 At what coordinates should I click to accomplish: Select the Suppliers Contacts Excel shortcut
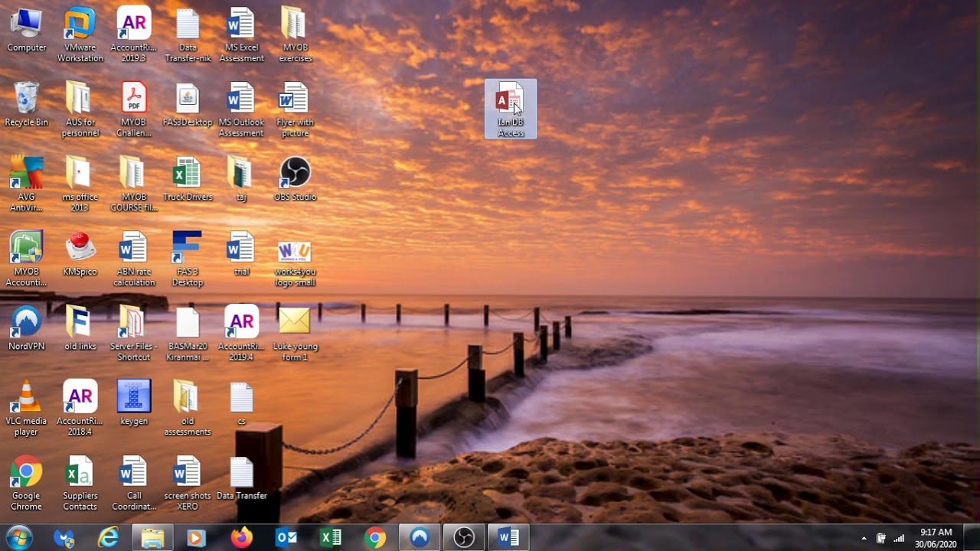(80, 483)
